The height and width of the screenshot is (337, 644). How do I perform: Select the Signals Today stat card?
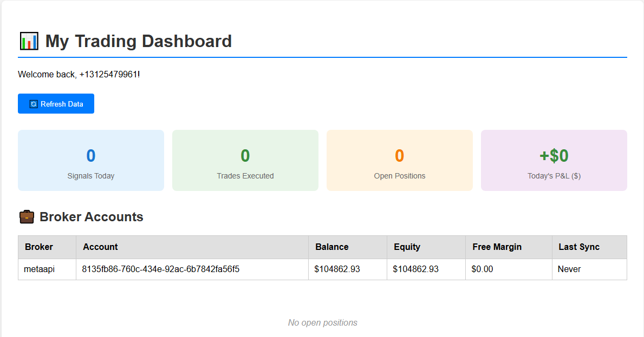tap(90, 160)
